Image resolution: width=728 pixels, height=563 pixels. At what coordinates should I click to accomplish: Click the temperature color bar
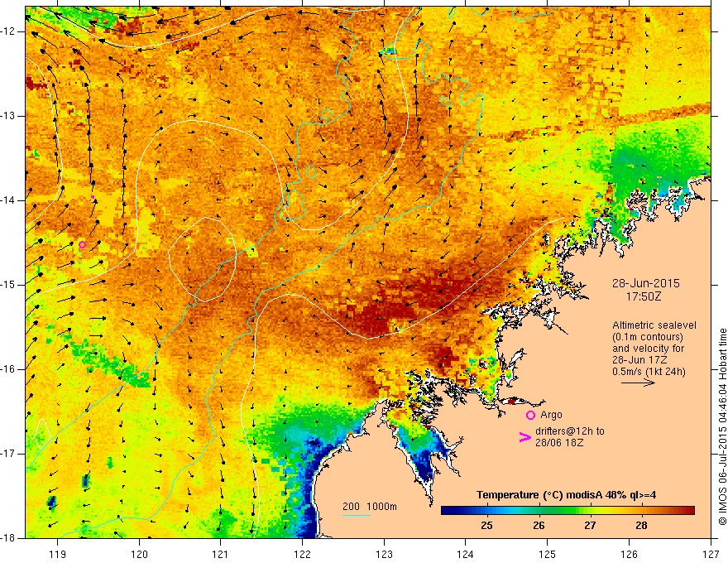(568, 511)
